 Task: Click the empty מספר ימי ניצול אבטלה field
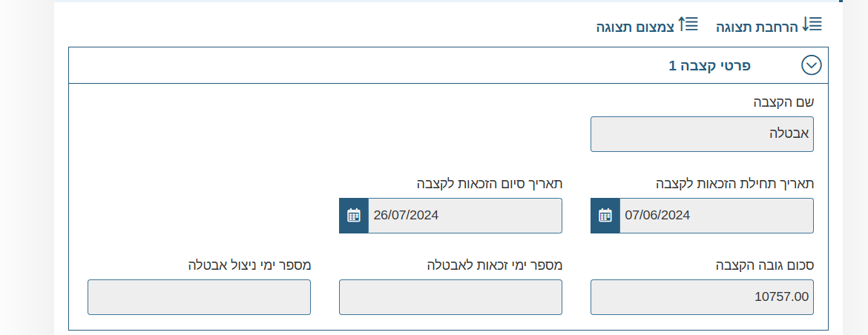click(199, 297)
